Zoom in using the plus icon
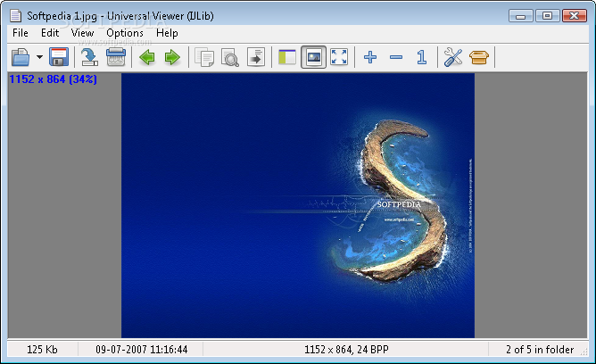This screenshot has width=596, height=364. [370, 57]
